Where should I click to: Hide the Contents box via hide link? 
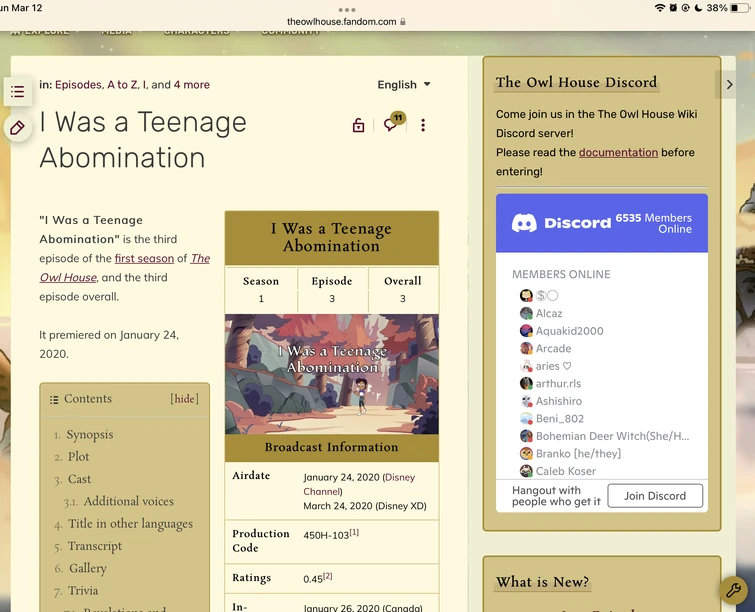(184, 399)
